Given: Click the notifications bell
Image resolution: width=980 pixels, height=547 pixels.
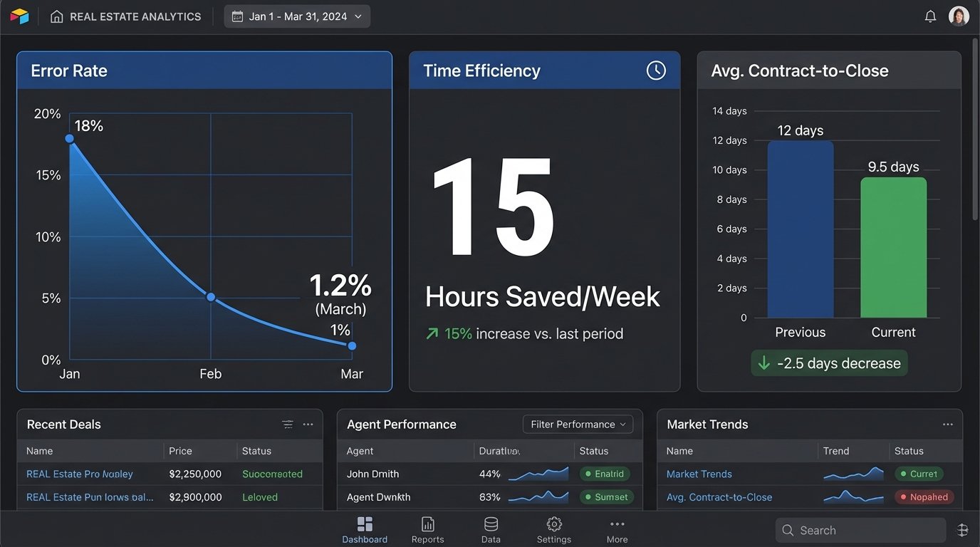Looking at the screenshot, I should point(930,16).
